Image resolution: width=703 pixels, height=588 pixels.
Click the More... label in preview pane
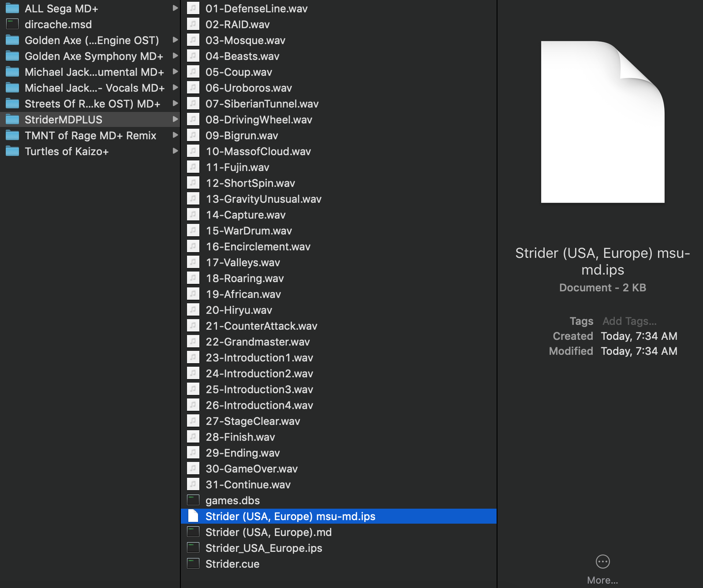(602, 580)
